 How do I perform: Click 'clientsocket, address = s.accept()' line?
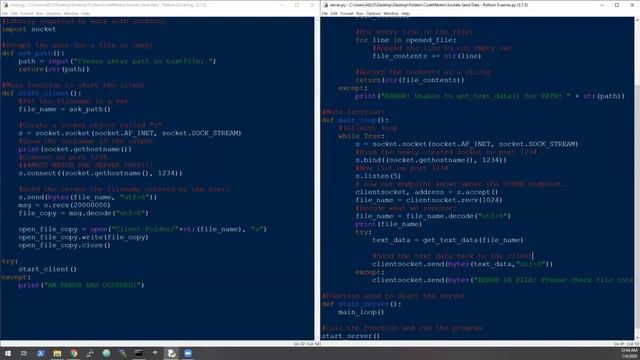[427, 192]
